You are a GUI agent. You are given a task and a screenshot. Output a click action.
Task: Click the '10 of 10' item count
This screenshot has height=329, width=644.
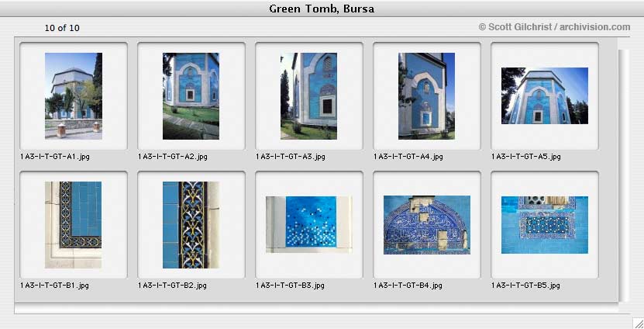click(62, 28)
